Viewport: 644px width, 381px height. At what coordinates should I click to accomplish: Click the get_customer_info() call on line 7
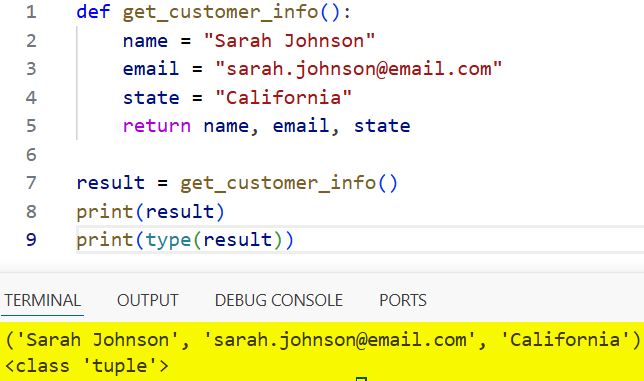[x=289, y=183]
